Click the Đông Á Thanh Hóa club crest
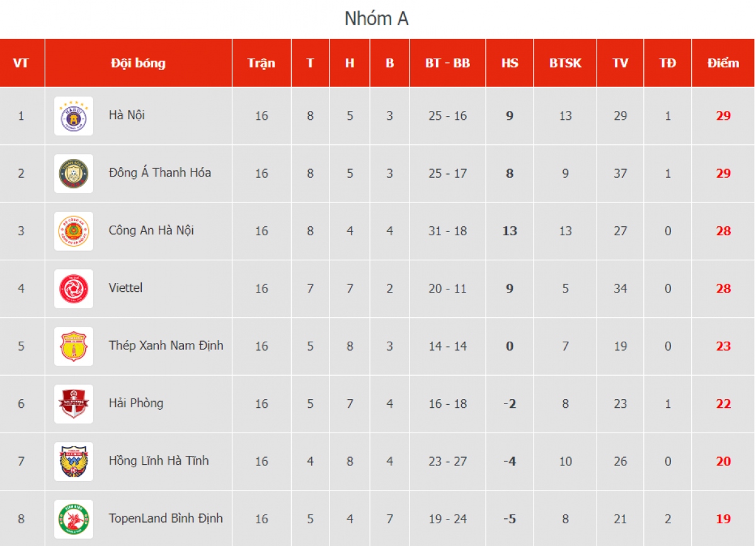Viewport: 756px width, 546px height. point(74,173)
